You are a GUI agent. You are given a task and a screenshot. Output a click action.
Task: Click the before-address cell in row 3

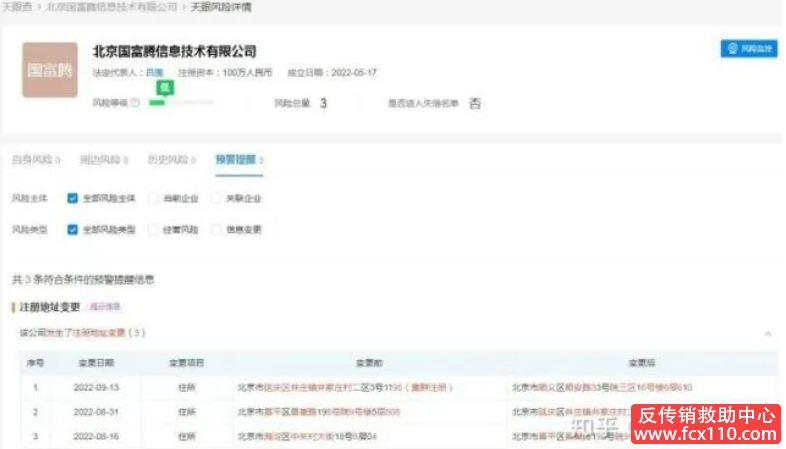(307, 436)
